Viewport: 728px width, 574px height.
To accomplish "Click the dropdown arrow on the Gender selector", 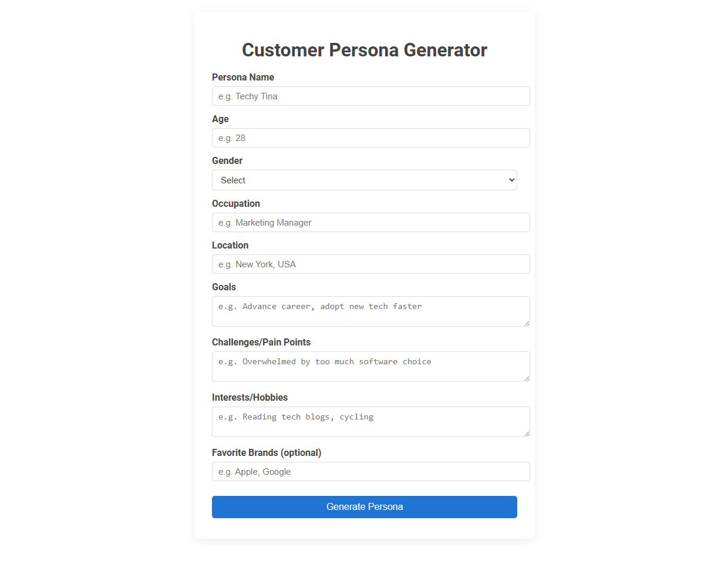I will [x=510, y=180].
